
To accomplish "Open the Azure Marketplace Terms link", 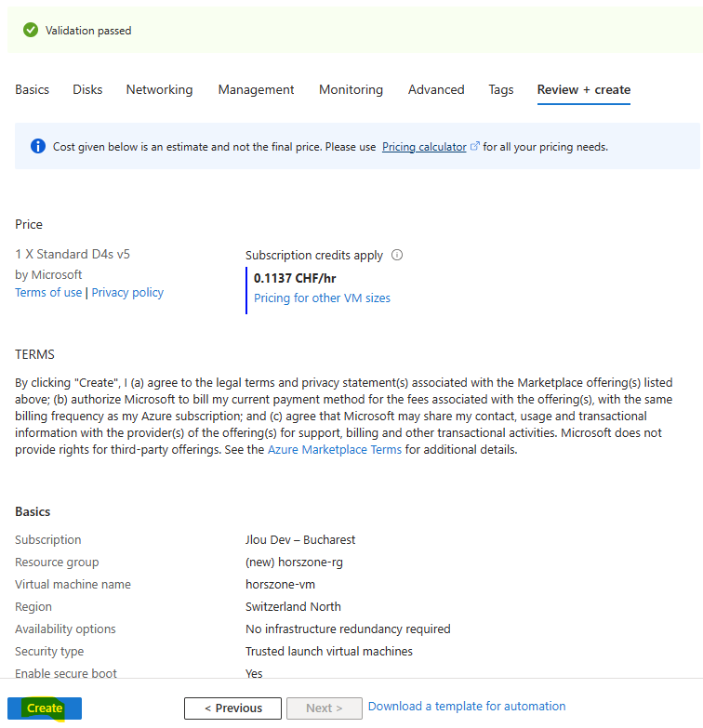I will click(x=335, y=449).
